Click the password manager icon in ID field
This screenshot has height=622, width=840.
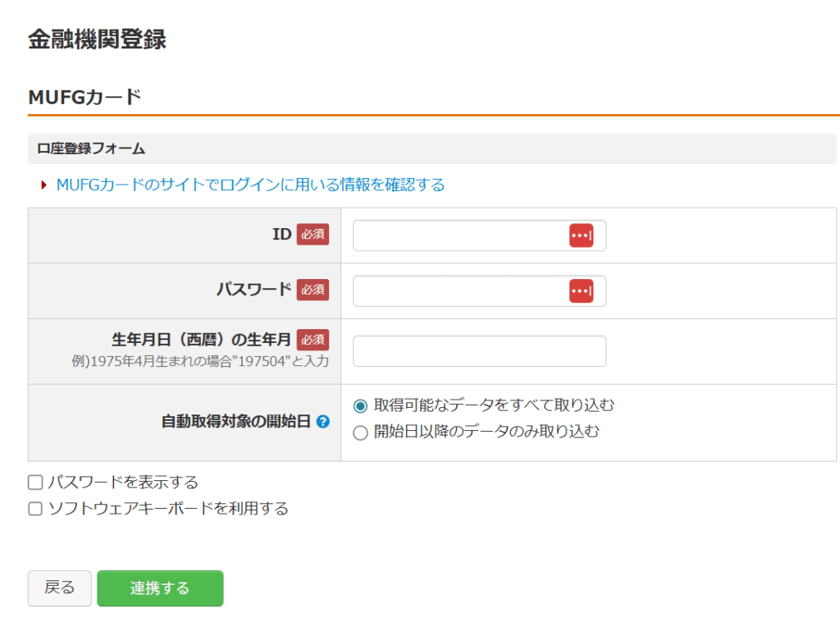(581, 236)
